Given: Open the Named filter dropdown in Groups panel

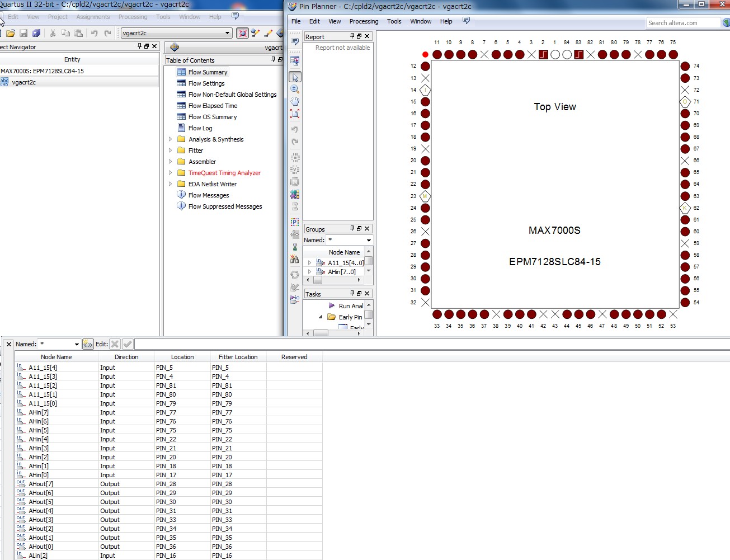Looking at the screenshot, I should (369, 240).
